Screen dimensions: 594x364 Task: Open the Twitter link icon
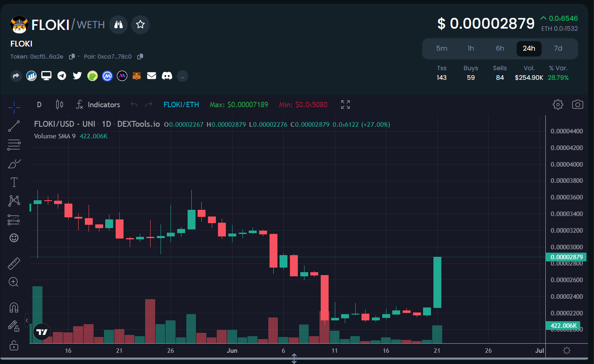77,76
